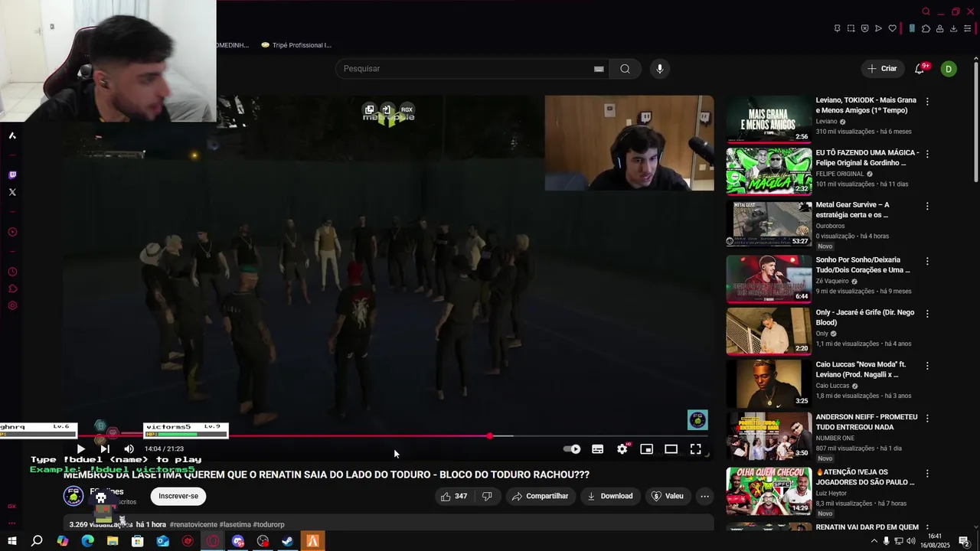
Task: Toggle fullscreen video
Action: (x=696, y=449)
